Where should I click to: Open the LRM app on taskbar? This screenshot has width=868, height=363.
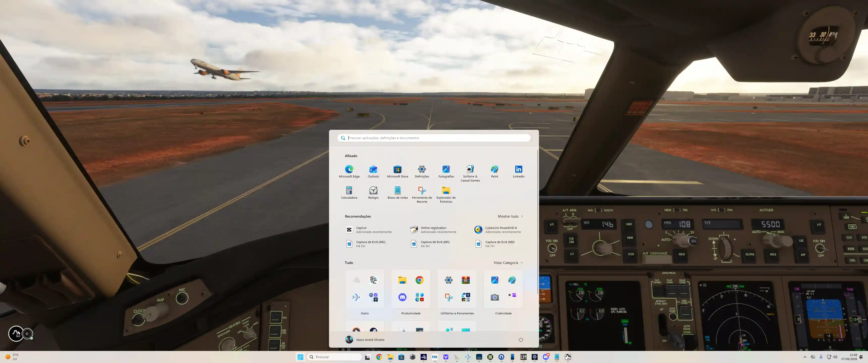click(523, 357)
